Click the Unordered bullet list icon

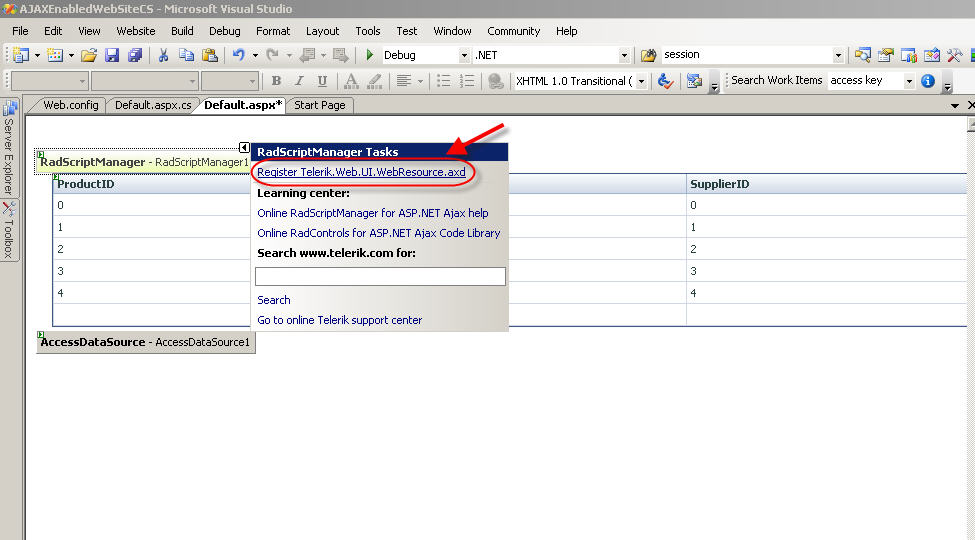click(443, 81)
